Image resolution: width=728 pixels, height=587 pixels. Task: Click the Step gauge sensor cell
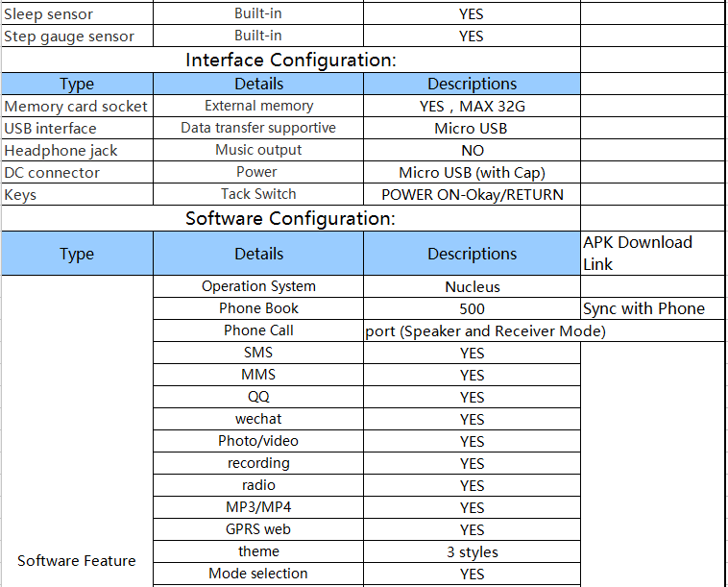click(77, 36)
